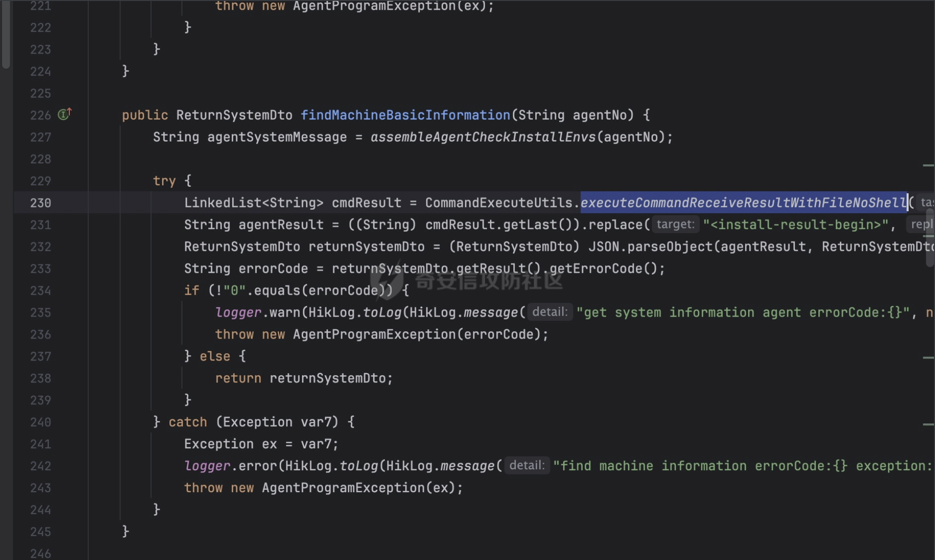Screen dimensions: 935x560
Task: Click the try keyword on line 229
Action: coord(164,181)
